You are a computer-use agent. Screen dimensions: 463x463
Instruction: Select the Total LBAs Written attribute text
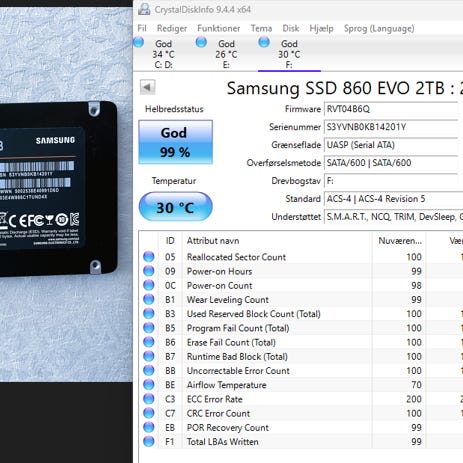click(x=223, y=442)
